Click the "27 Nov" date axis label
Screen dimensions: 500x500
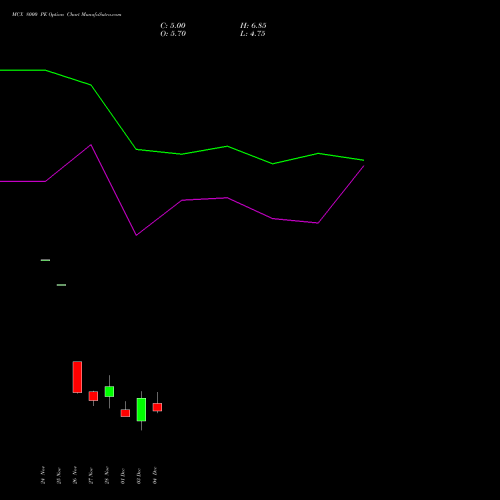pyautogui.click(x=91, y=475)
